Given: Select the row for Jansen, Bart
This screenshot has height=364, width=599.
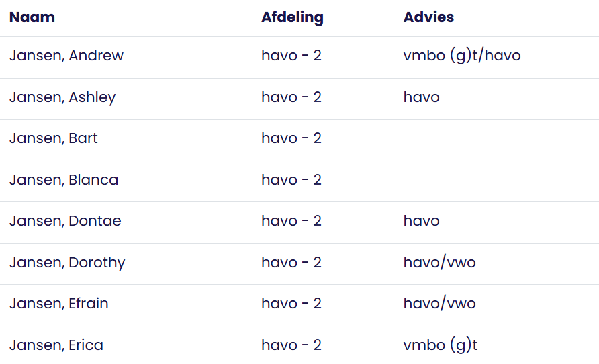Looking at the screenshot, I should 299,140.
